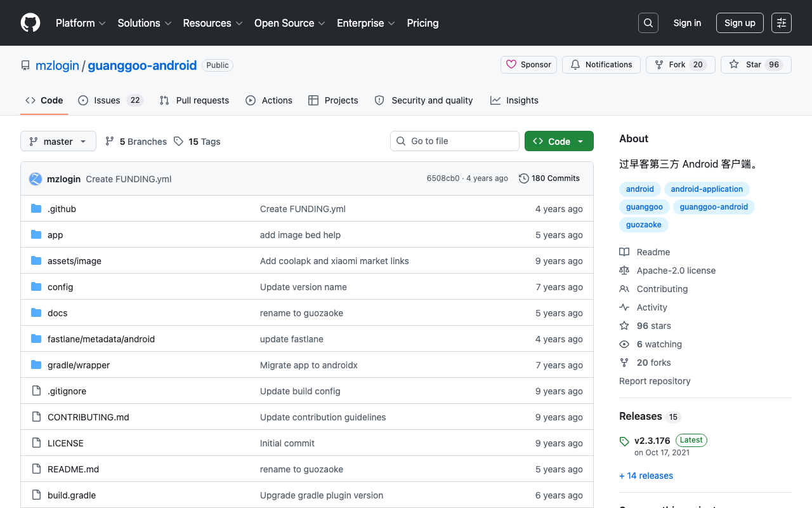
Task: Open the Actions tab
Action: click(269, 100)
